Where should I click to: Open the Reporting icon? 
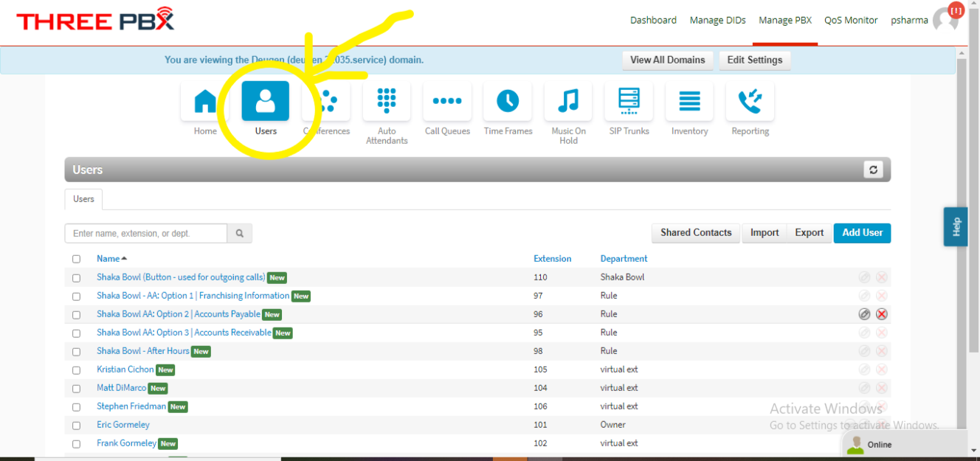coord(750,101)
